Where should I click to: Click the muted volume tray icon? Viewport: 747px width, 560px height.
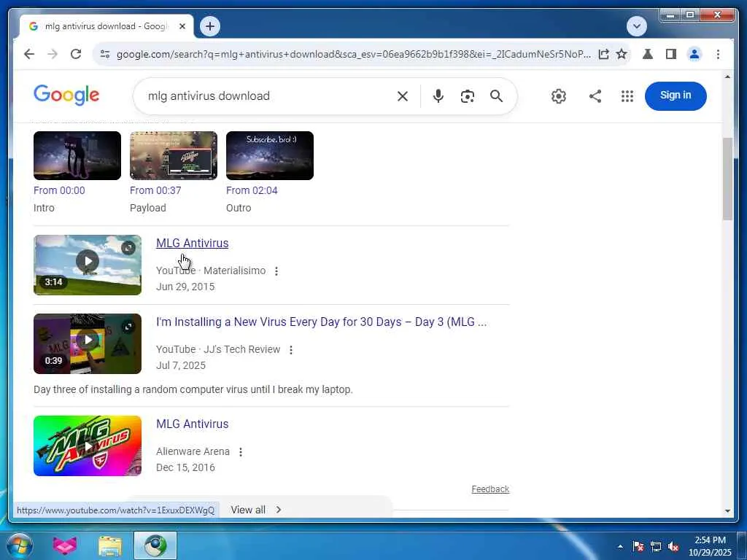(673, 547)
